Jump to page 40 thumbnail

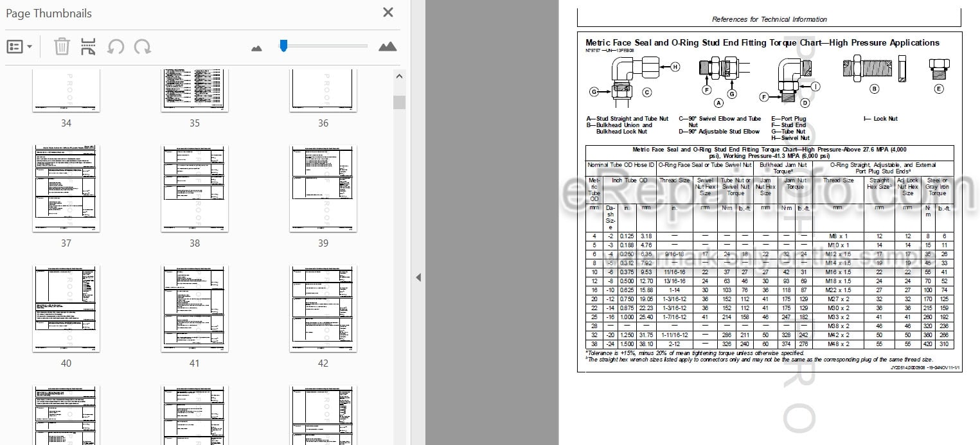[66, 309]
